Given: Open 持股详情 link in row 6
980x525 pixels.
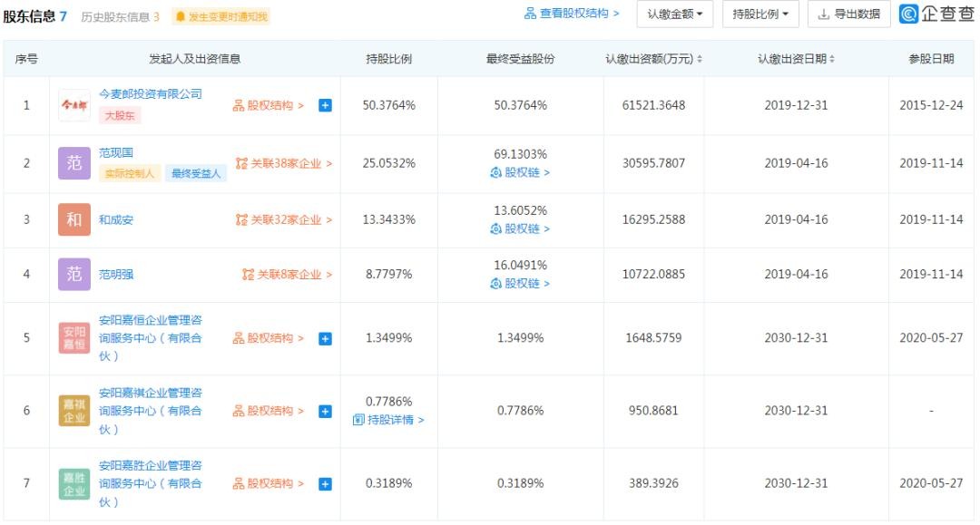Looking at the screenshot, I should tap(388, 420).
